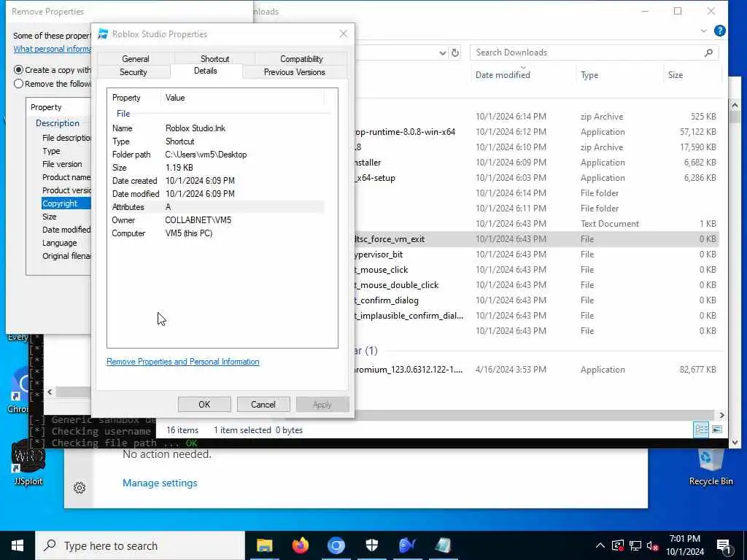Launch Firefox from the taskbar

300,545
